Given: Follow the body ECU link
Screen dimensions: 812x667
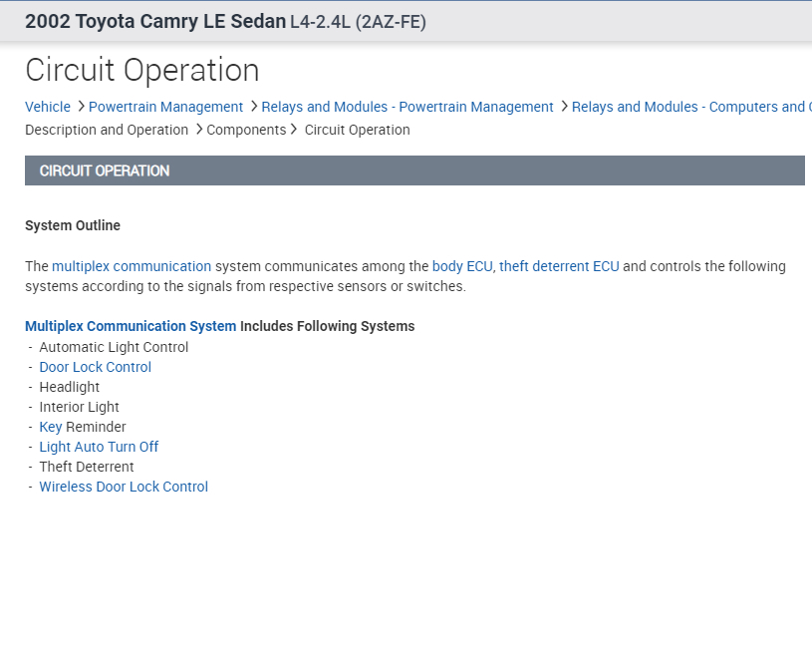Looking at the screenshot, I should [462, 266].
